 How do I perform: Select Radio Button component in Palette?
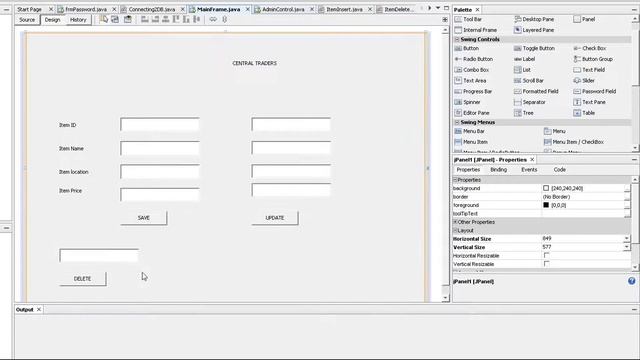pyautogui.click(x=473, y=59)
